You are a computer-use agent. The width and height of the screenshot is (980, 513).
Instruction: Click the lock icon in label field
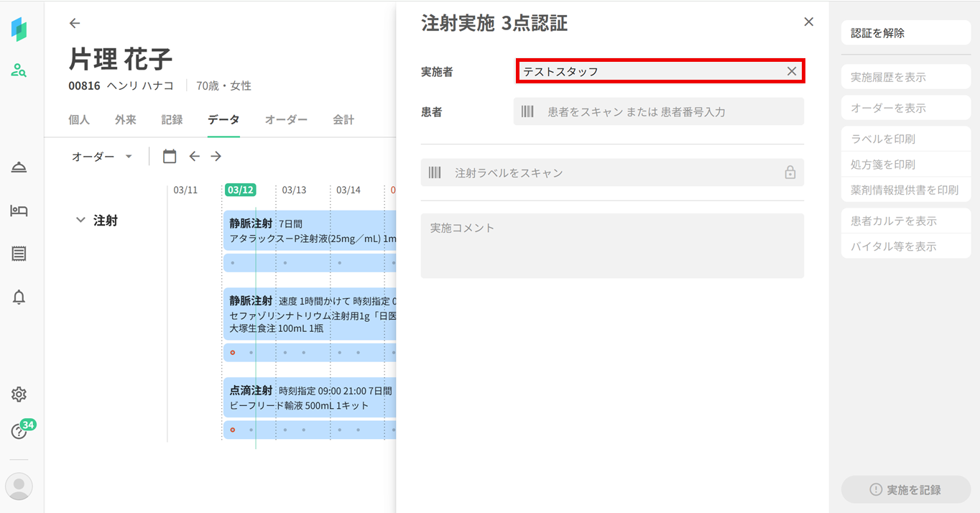(790, 172)
